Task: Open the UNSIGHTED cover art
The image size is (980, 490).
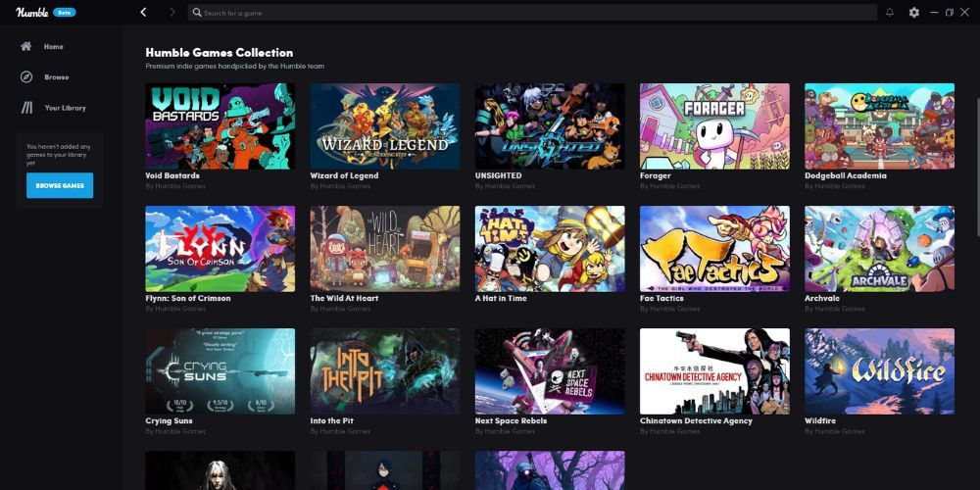Action: point(550,126)
